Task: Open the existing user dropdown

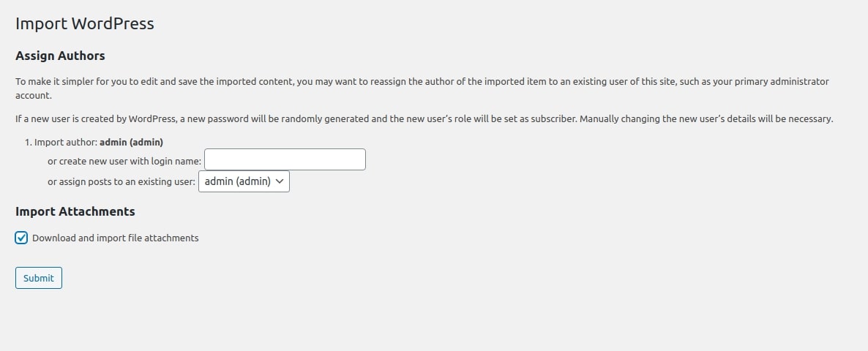Action: [x=244, y=181]
